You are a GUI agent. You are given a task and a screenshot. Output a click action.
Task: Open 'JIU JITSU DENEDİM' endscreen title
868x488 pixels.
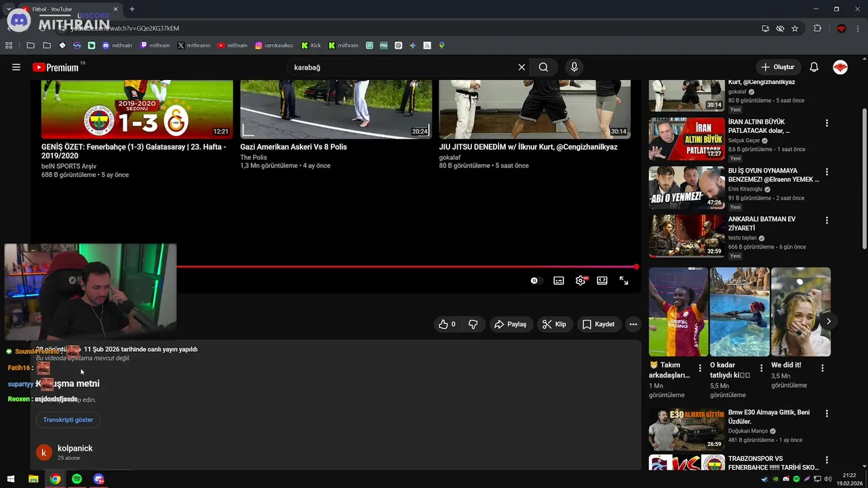pos(528,147)
